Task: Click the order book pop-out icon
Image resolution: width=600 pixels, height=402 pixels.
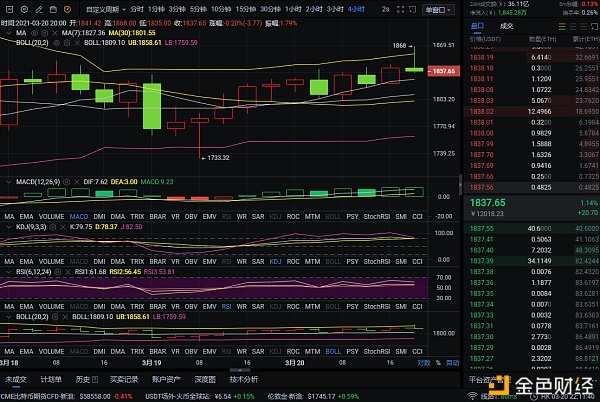Action: (594, 26)
